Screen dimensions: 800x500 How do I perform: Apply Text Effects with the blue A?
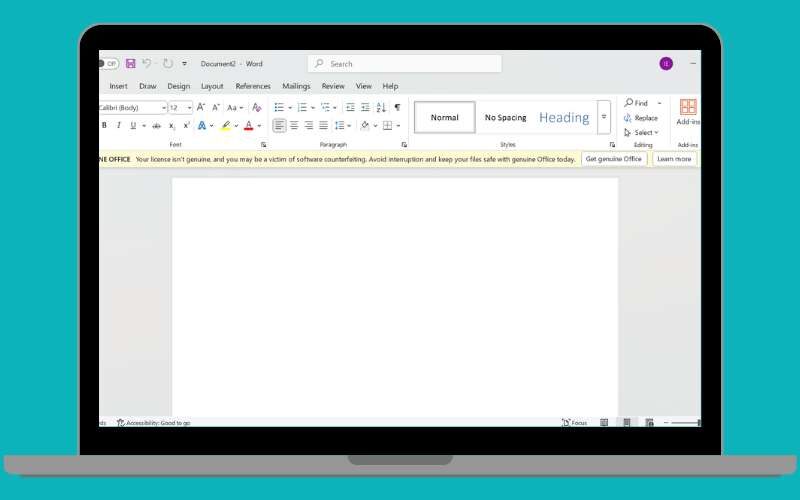(x=202, y=126)
